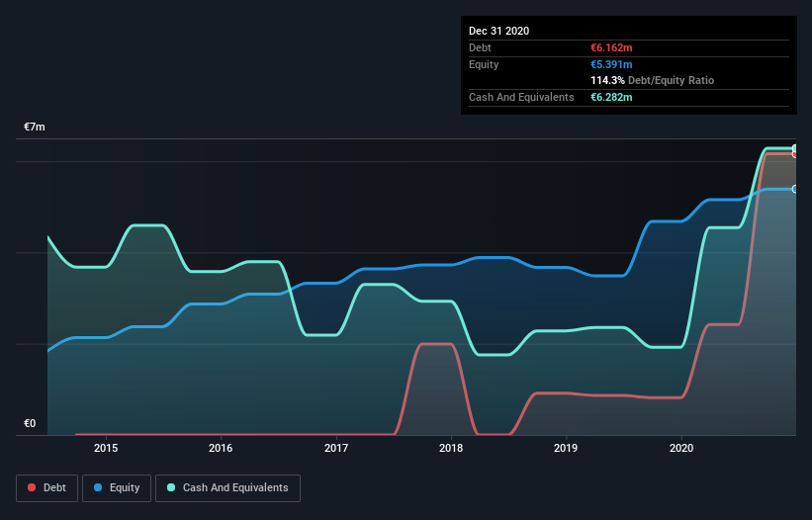This screenshot has width=812, height=520.
Task: Click the €6.282m cash value
Action: 611,97
